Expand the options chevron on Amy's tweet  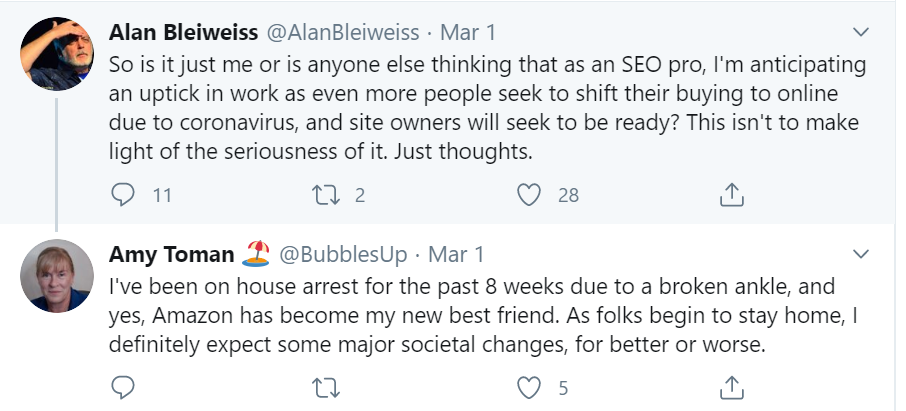pos(860,252)
